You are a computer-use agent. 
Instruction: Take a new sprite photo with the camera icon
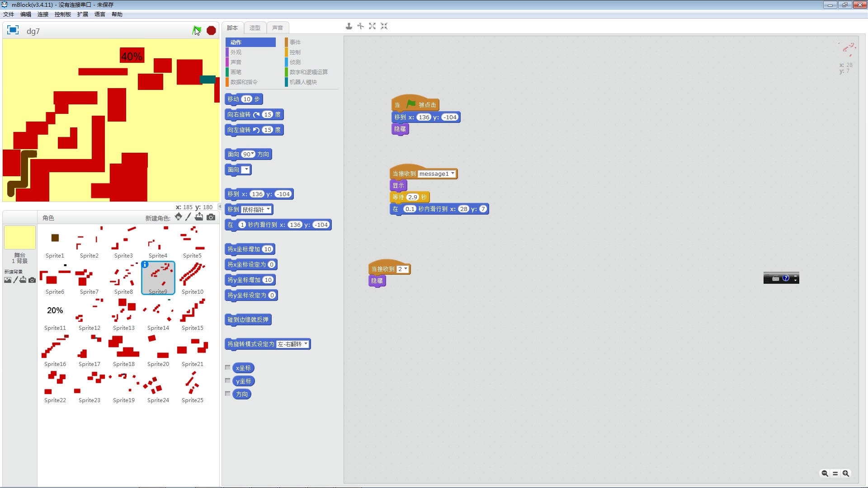coord(211,217)
